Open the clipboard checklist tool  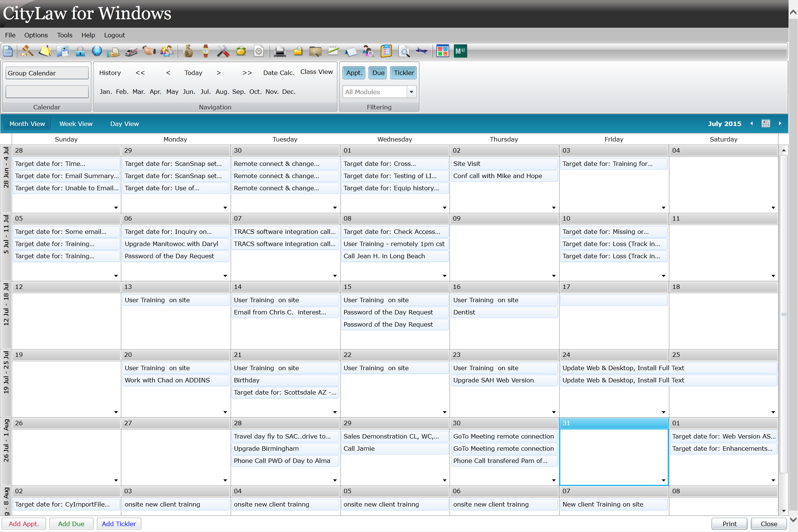(386, 51)
